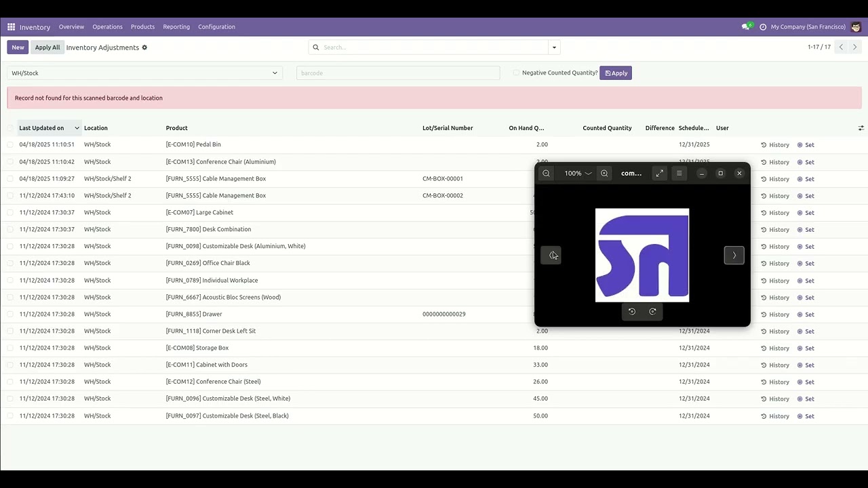
Task: Click the search magnifier icon
Action: tap(316, 47)
